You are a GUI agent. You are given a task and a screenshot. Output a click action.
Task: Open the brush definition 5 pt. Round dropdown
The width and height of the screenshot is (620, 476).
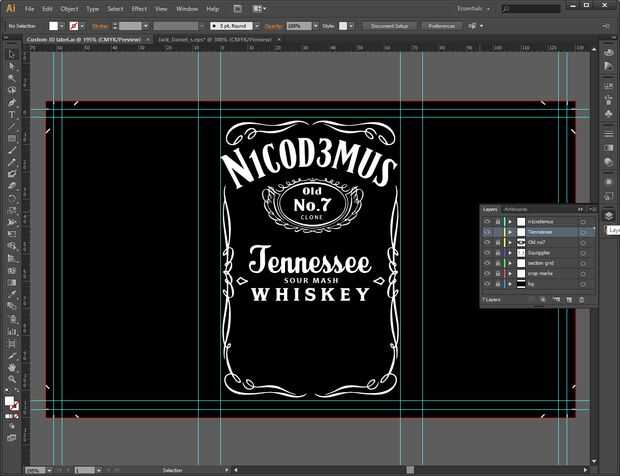[x=257, y=26]
